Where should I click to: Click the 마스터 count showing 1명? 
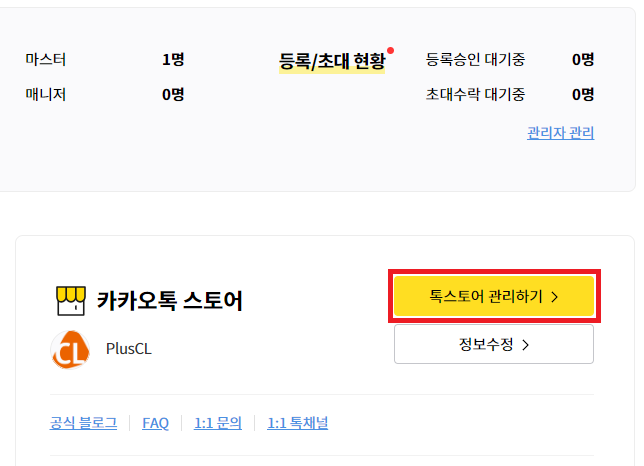(173, 60)
